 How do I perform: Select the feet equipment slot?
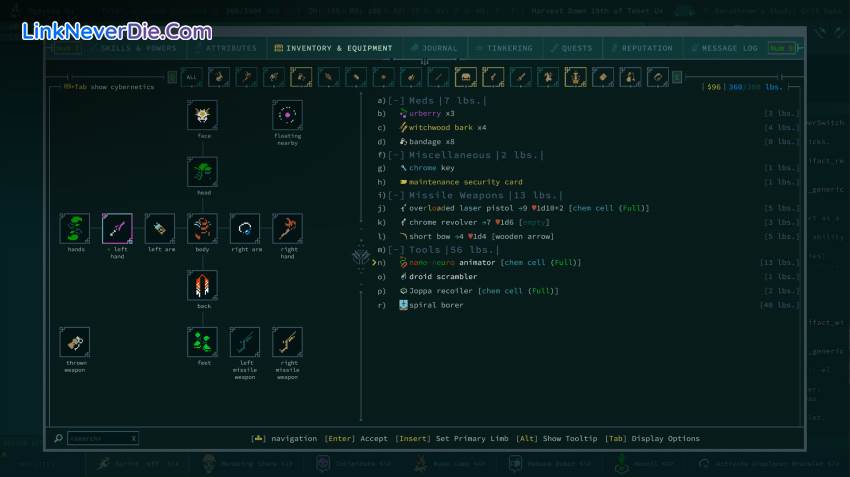point(202,343)
